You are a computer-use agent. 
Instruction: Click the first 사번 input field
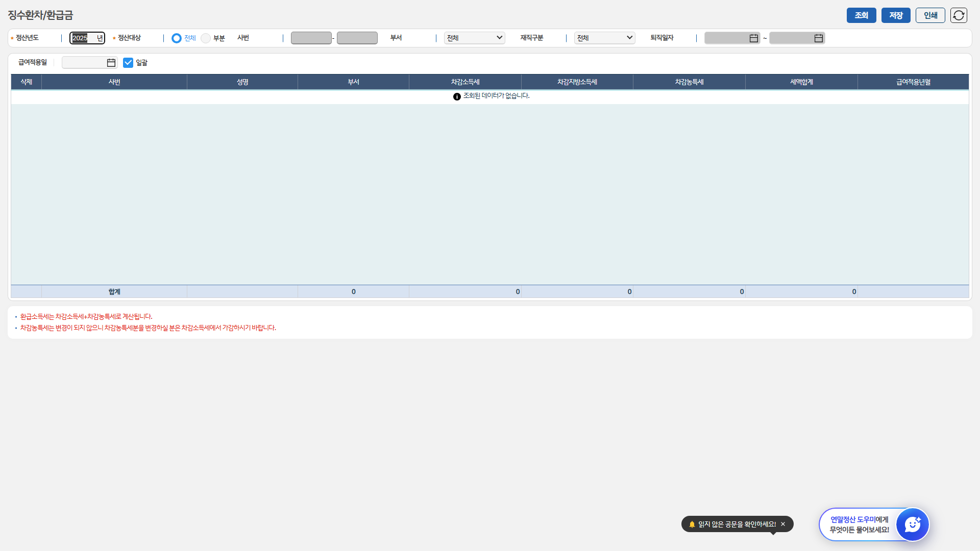pyautogui.click(x=311, y=38)
